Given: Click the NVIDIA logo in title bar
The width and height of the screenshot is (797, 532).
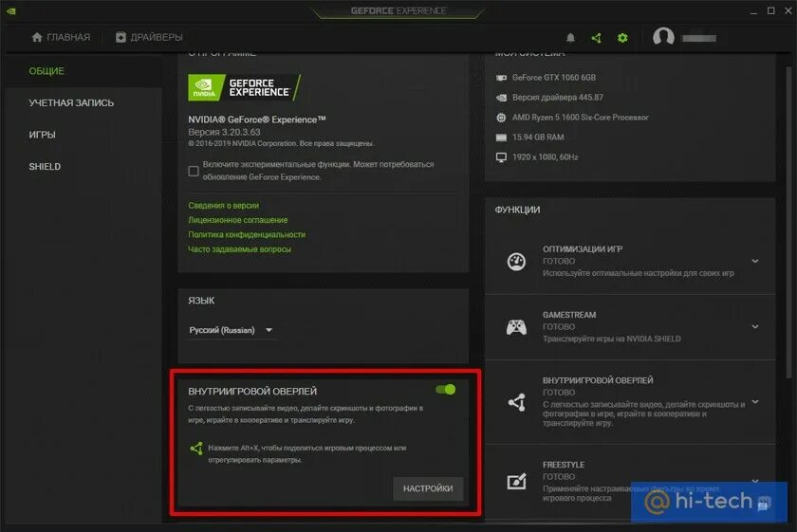Looking at the screenshot, I should click(x=11, y=10).
